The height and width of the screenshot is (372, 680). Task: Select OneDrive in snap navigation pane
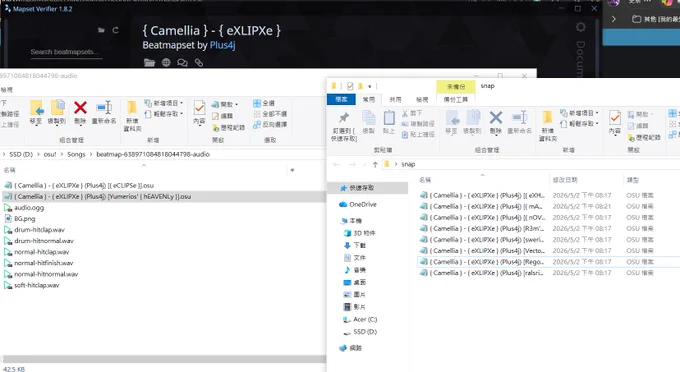point(358,204)
